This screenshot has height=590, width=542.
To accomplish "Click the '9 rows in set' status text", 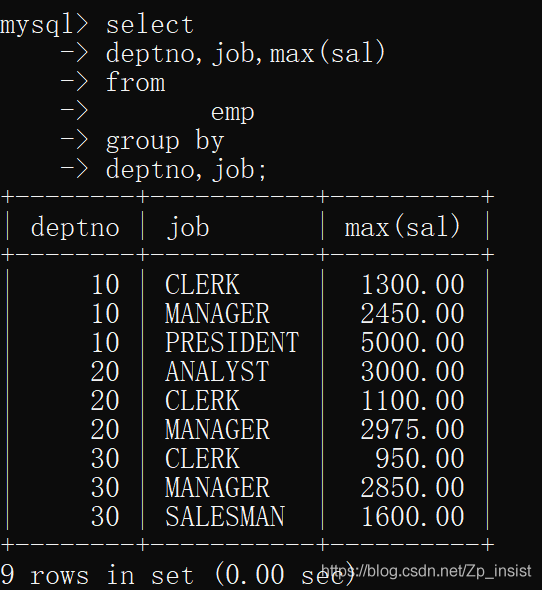I will 97,575.
